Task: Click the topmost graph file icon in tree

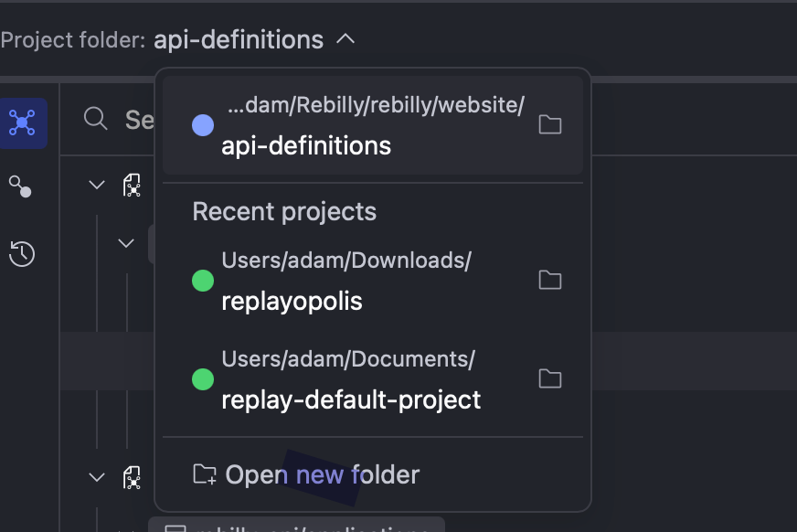Action: tap(133, 186)
